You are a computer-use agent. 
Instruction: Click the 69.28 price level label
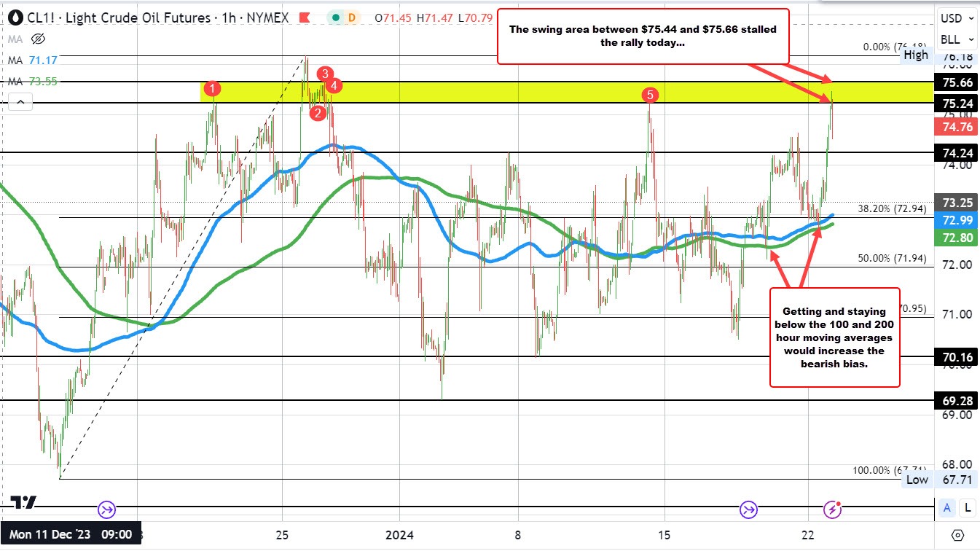click(955, 400)
